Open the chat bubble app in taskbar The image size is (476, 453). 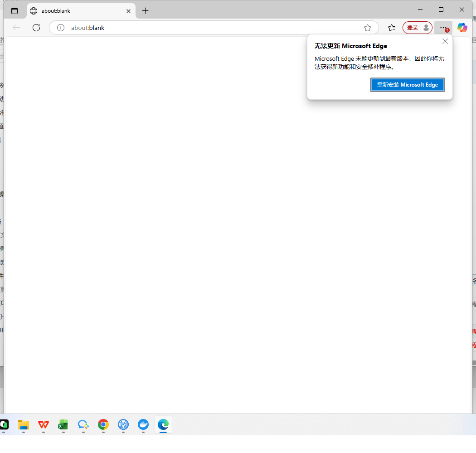click(83, 424)
